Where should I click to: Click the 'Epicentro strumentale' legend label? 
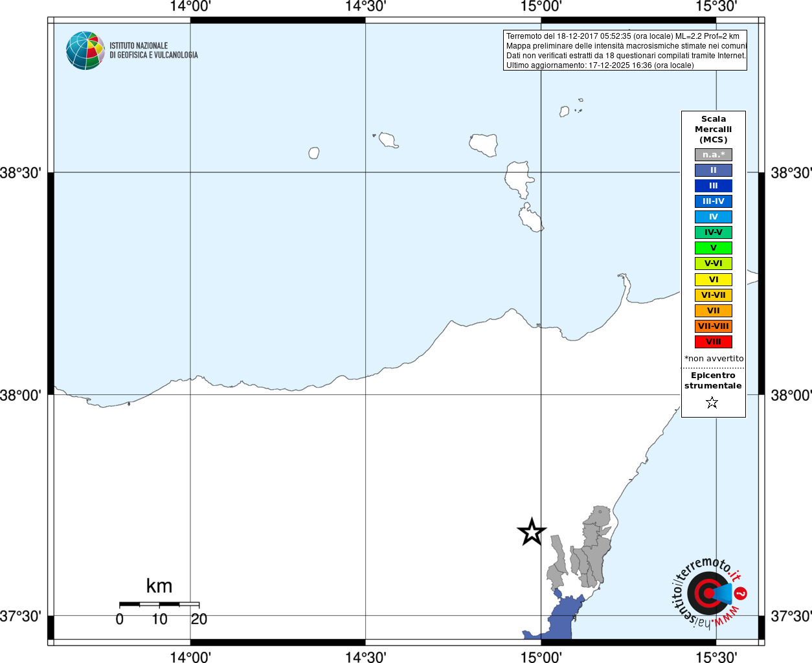point(713,381)
